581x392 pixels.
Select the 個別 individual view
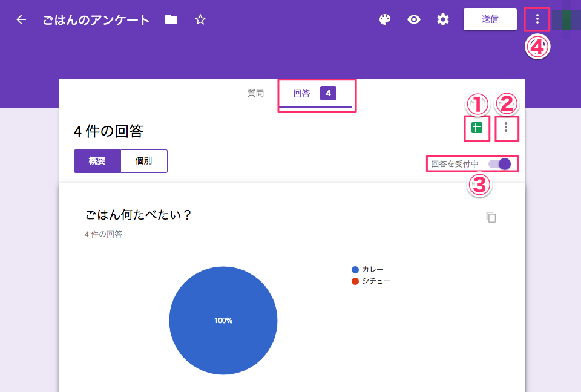pos(144,161)
